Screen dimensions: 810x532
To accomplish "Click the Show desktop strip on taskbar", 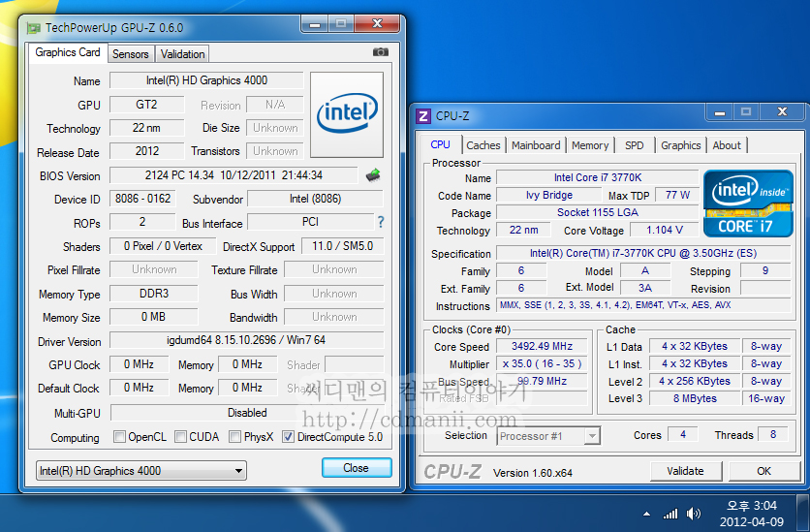I will (x=803, y=513).
